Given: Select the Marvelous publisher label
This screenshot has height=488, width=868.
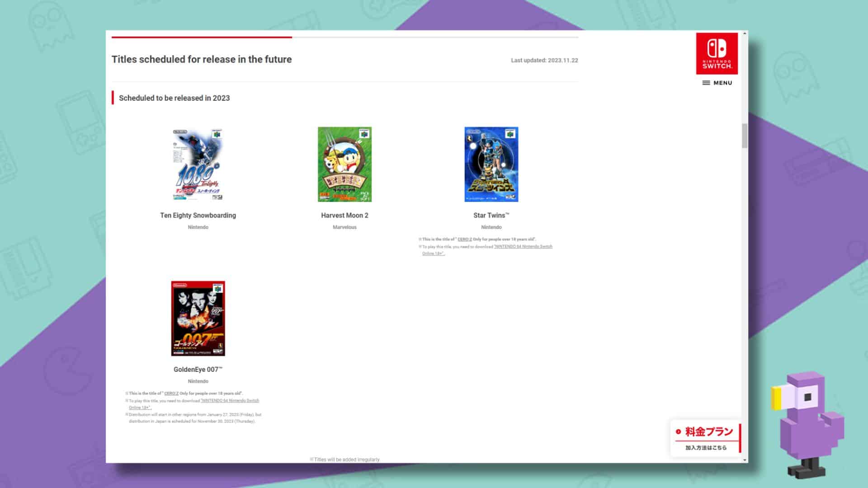Looking at the screenshot, I should pos(344,227).
